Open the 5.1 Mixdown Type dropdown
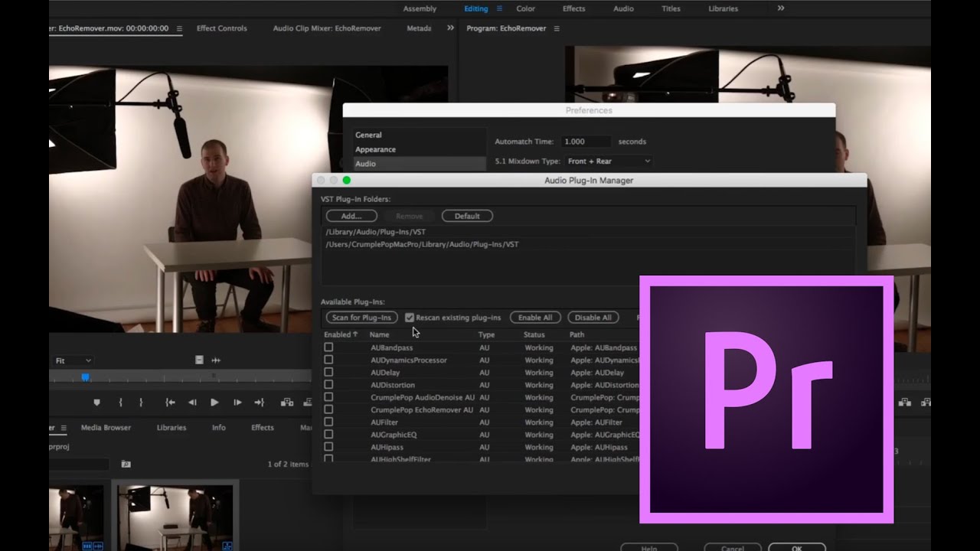This screenshot has height=551, width=980. tap(609, 161)
